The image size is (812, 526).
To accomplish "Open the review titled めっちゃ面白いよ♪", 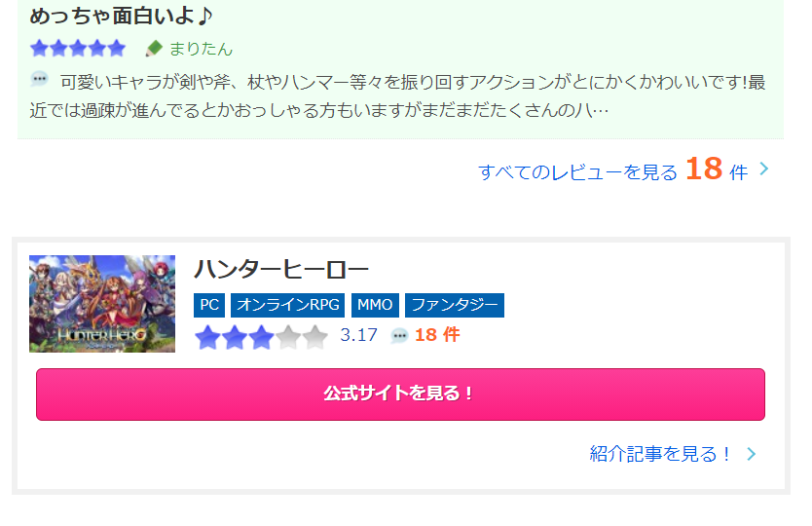I will click(121, 16).
